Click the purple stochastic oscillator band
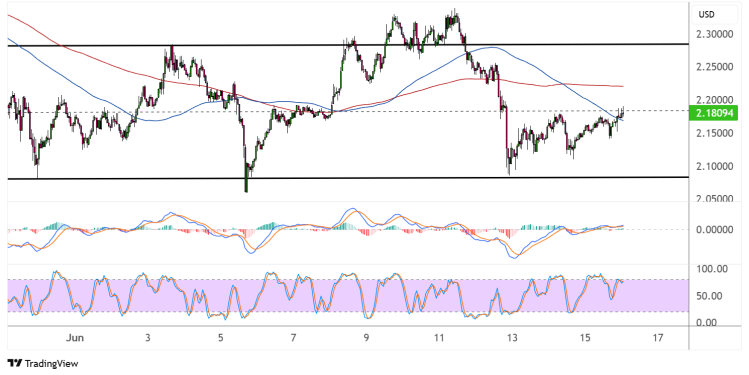The height and width of the screenshot is (375, 749). click(348, 296)
